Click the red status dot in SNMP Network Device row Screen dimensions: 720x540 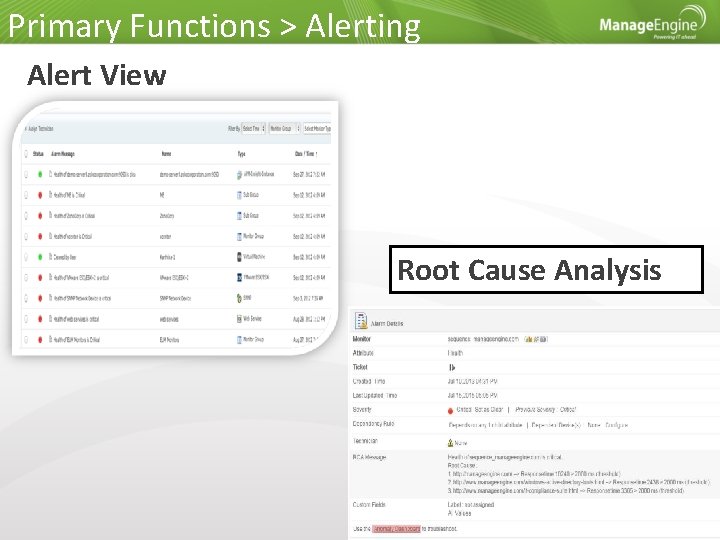[x=40, y=298]
